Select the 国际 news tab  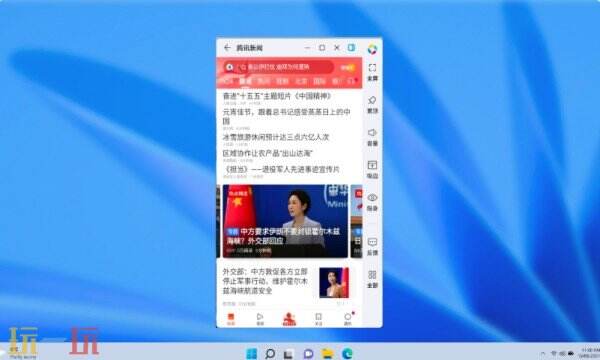coord(319,81)
